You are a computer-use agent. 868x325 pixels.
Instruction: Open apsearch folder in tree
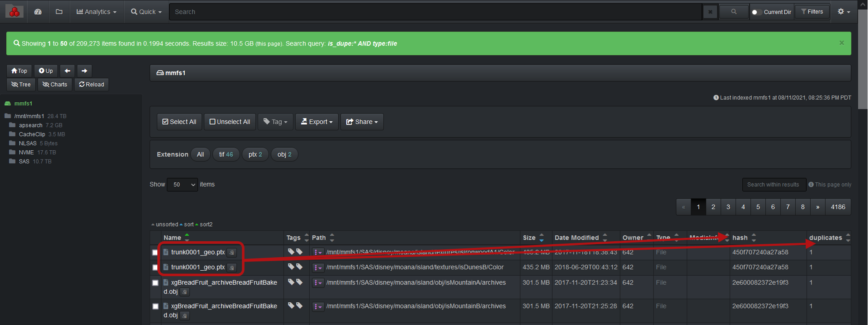click(30, 125)
